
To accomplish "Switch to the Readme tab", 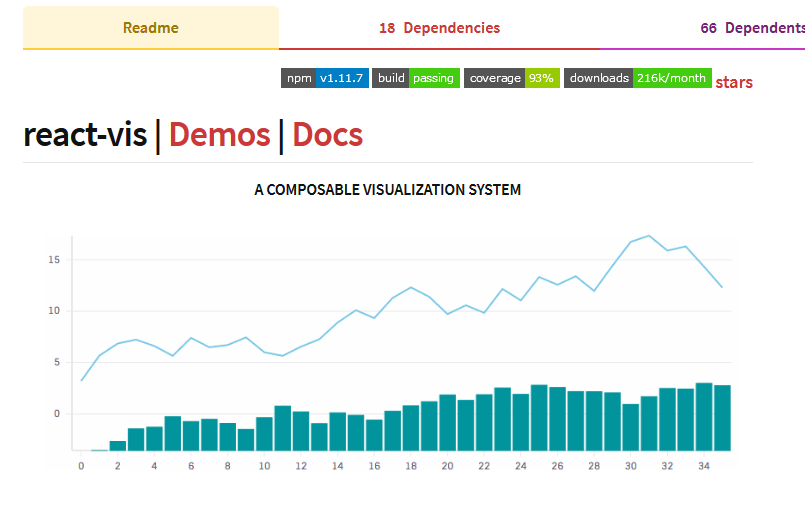I will (x=151, y=28).
